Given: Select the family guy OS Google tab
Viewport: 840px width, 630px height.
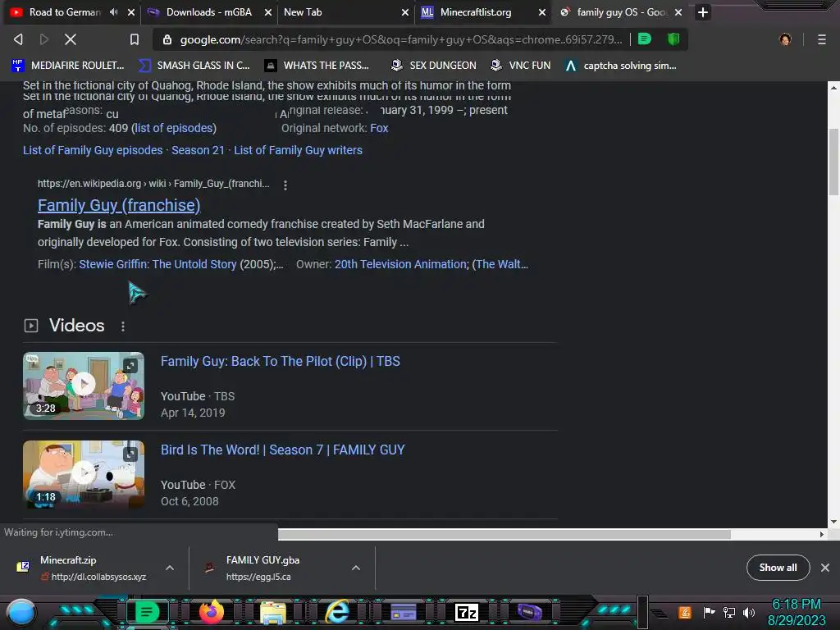Looking at the screenshot, I should pyautogui.click(x=622, y=12).
